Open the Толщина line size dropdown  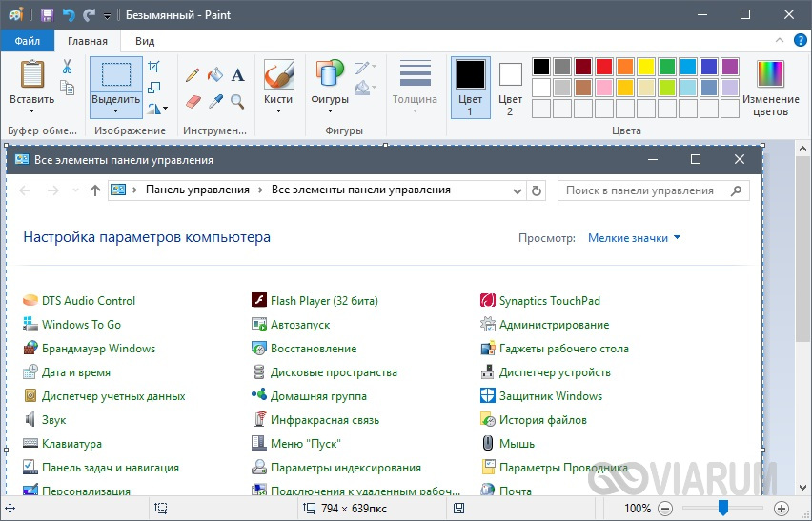(415, 86)
